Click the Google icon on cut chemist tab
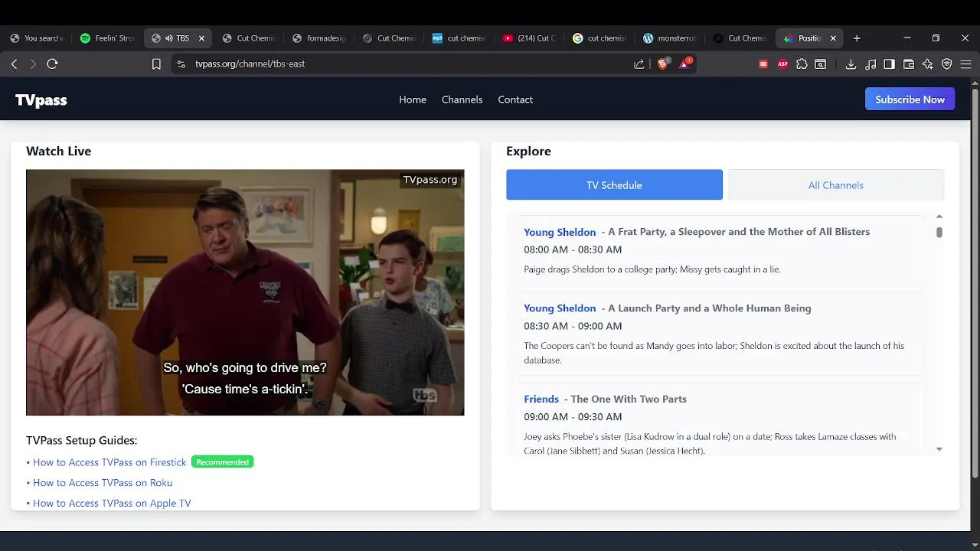 pos(578,38)
